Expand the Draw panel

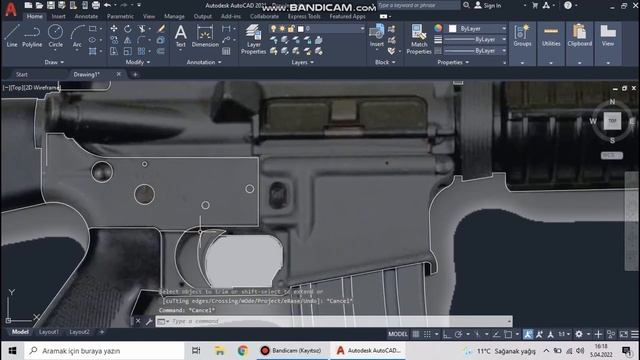[54, 62]
